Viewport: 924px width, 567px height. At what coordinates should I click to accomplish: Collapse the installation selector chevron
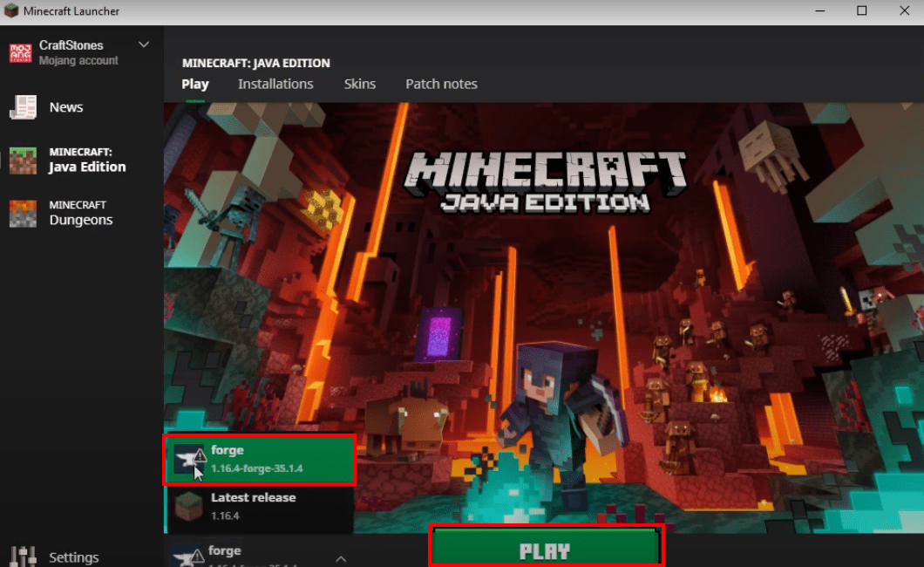click(341, 558)
